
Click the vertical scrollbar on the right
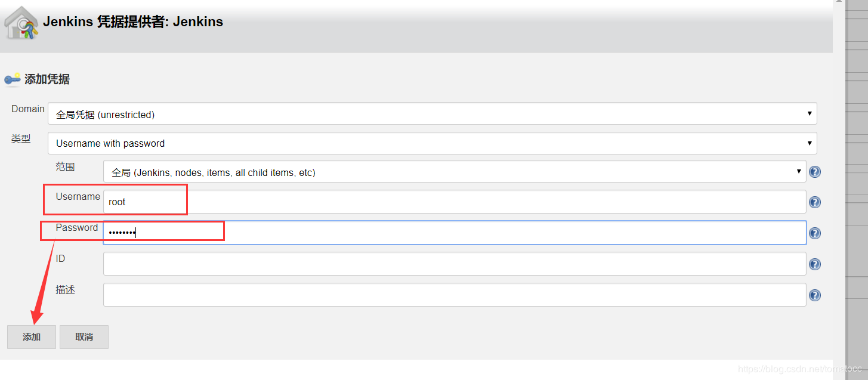839,179
